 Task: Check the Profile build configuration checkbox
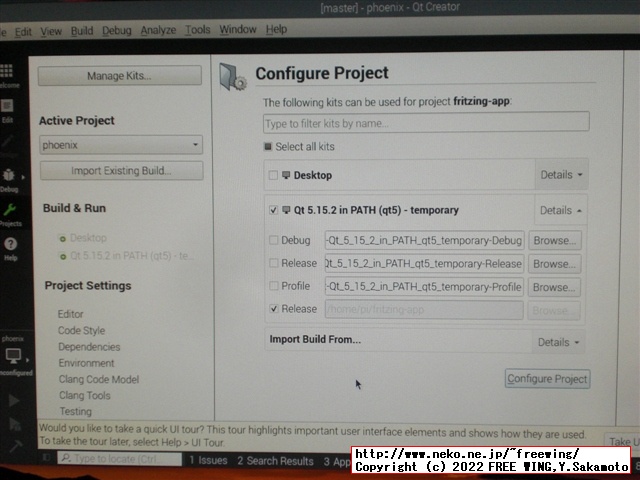[274, 286]
